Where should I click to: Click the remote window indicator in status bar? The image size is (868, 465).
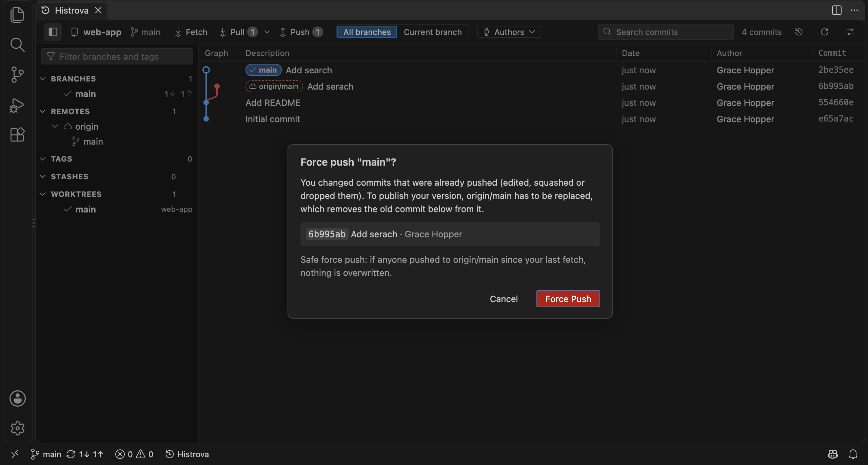15,454
